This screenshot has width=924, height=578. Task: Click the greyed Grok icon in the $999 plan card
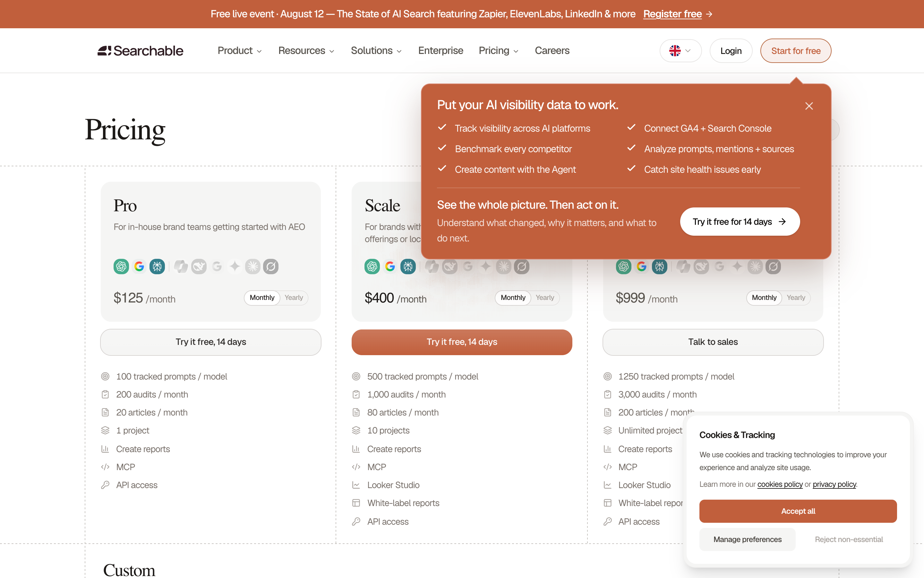pyautogui.click(x=773, y=267)
